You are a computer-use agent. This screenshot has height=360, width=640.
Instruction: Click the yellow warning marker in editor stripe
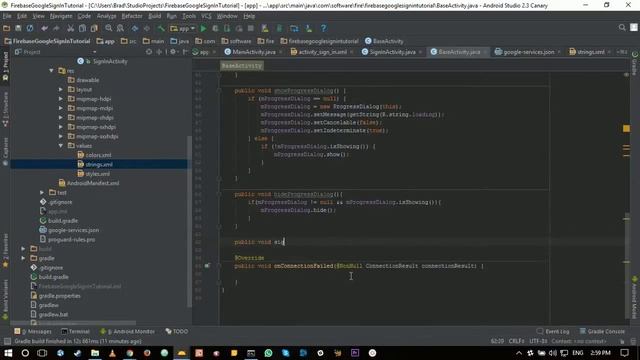pyautogui.click(x=626, y=129)
